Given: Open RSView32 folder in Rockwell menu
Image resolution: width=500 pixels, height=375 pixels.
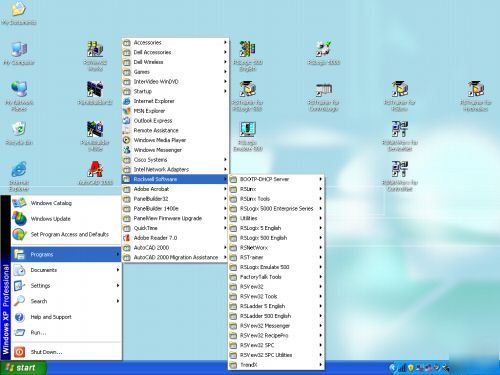Looking at the screenshot, I should 276,287.
